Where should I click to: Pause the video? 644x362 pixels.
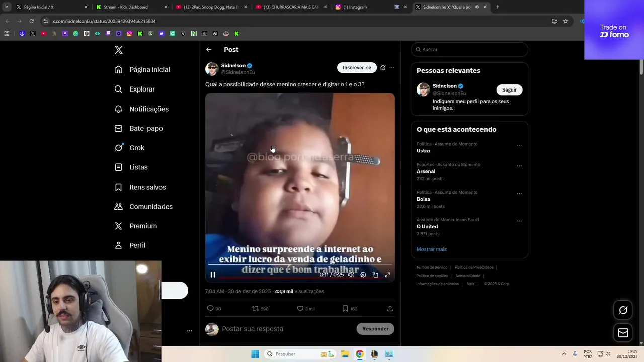click(213, 275)
